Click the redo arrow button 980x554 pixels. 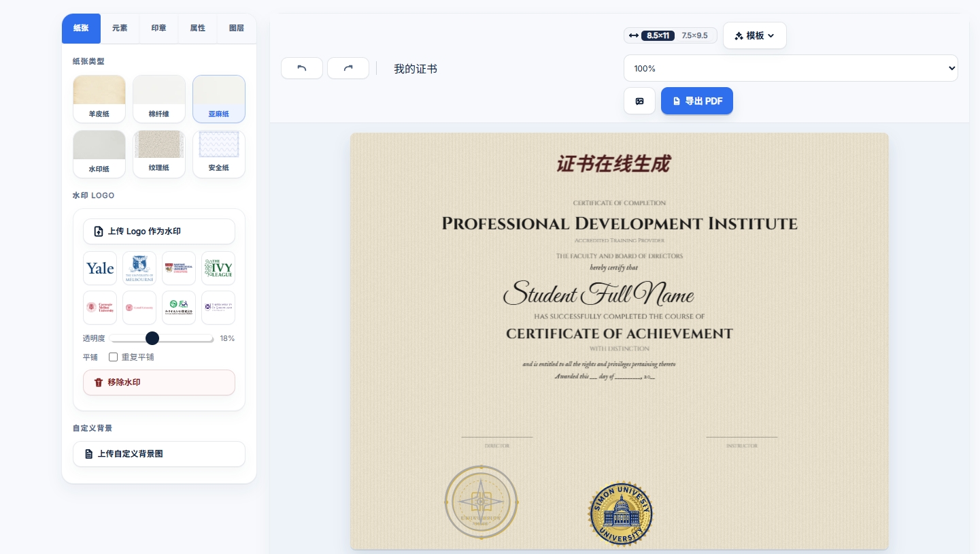point(348,68)
